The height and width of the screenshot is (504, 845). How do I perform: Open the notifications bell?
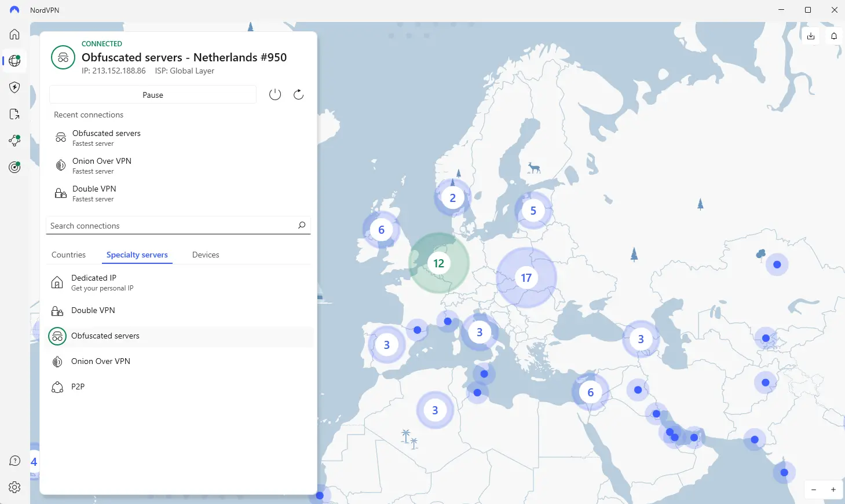[x=833, y=36]
